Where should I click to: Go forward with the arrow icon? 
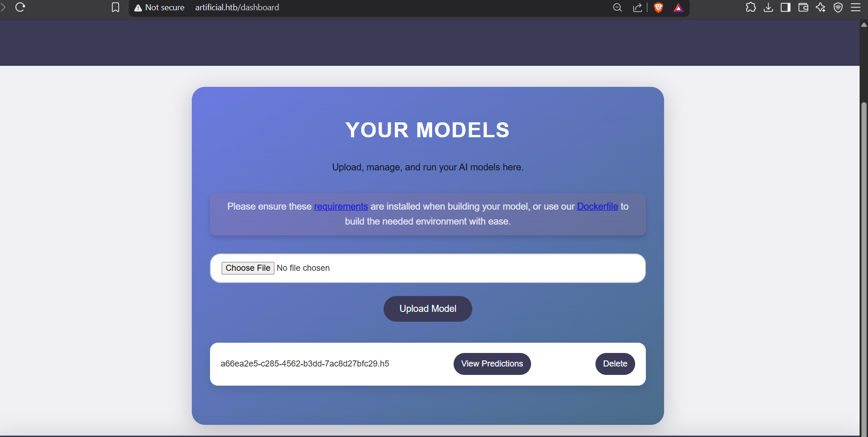3,7
